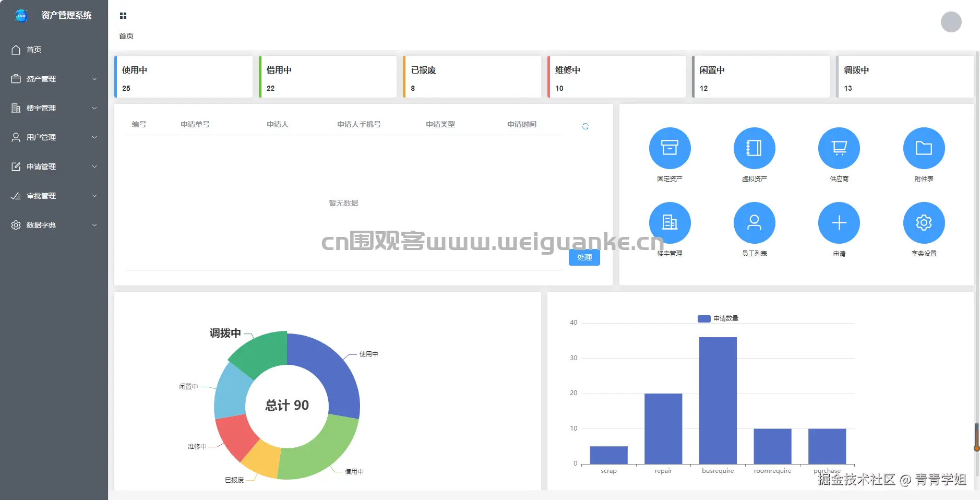
Task: Open 申请 plus shortcut circle
Action: (839, 223)
